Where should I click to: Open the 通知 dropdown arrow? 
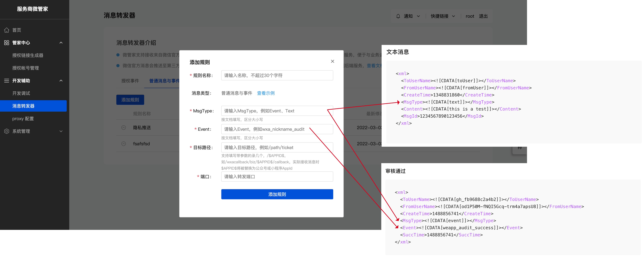pos(418,16)
